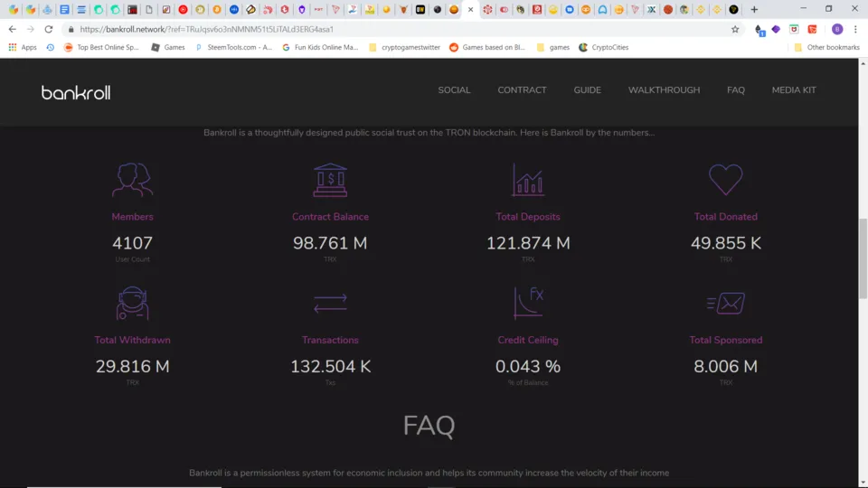Click the Total Withdrawn astronaut icon

point(132,304)
